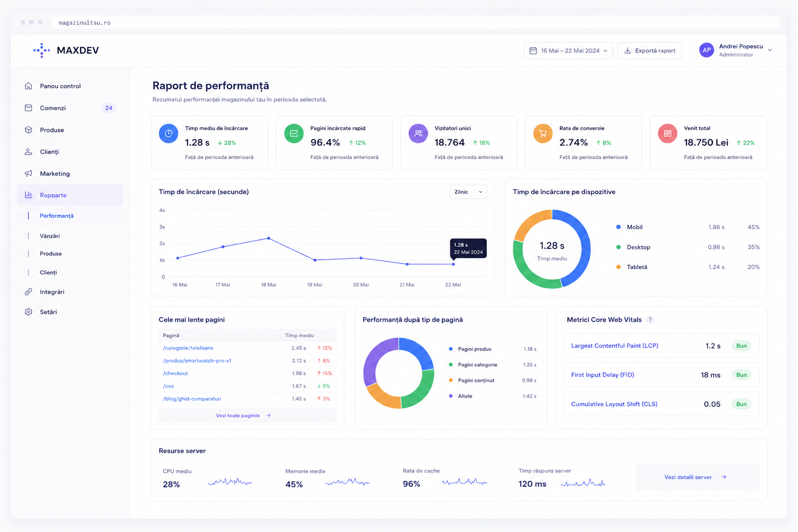Click the person icon beside Clienți
This screenshot has height=532, width=798.
tap(29, 152)
